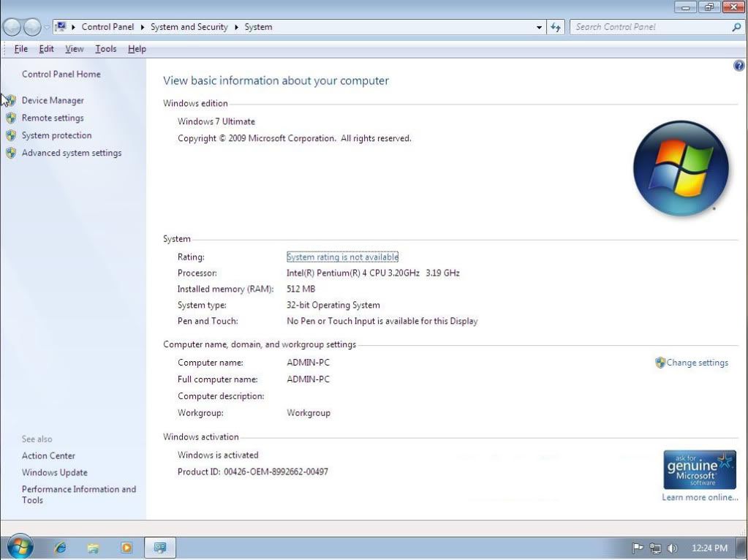
Task: Click the Copyright 2009 Microsoft Corporation text
Action: point(295,138)
